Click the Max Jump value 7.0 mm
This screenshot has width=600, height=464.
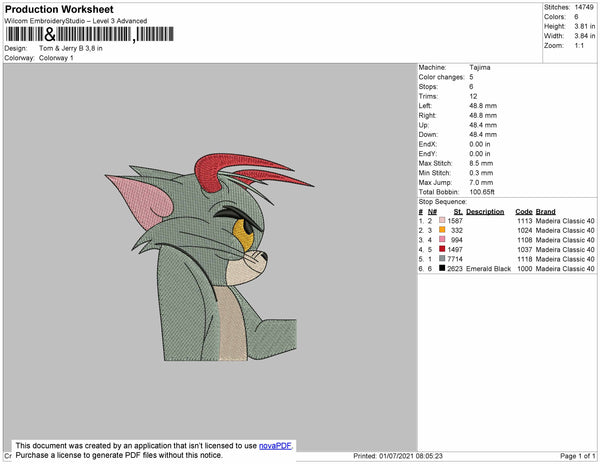[481, 182]
